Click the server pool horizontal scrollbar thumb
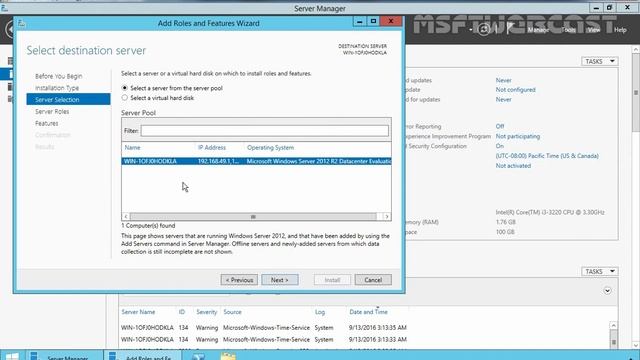Screen dimensions: 640x360 click(253, 217)
